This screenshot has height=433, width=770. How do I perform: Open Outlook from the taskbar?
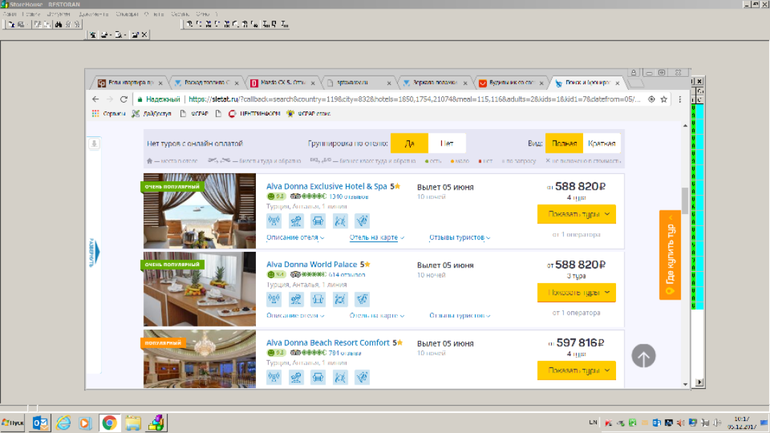(x=41, y=423)
